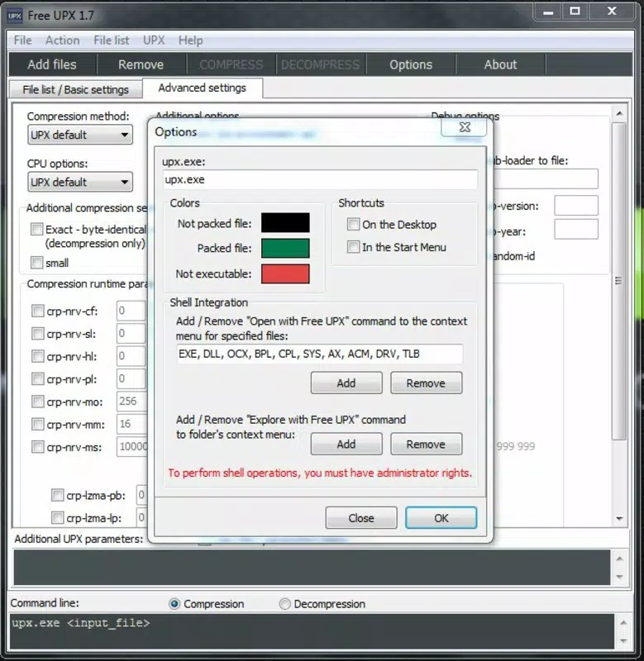Click Remove for Open with Free UPX
644x661 pixels.
426,383
